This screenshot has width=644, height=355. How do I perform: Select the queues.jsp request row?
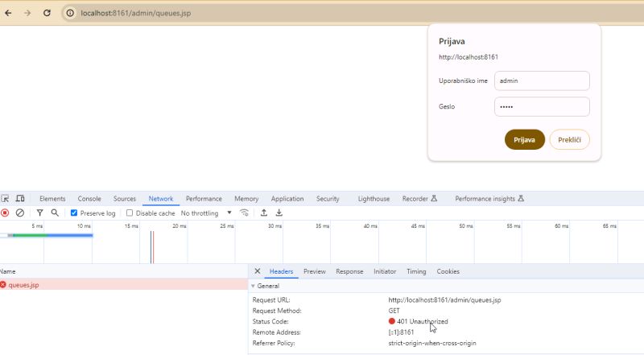[124, 285]
